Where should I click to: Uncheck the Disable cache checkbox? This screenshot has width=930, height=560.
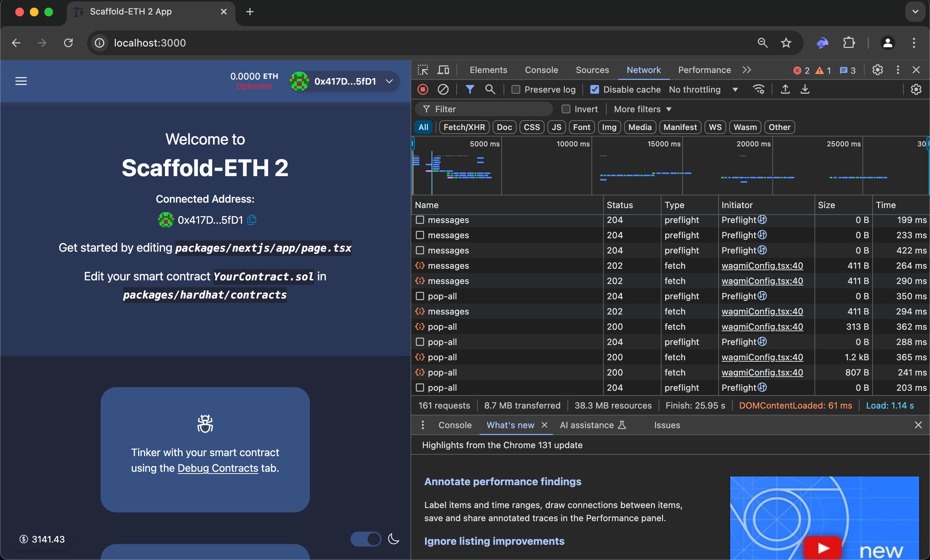[x=594, y=89]
